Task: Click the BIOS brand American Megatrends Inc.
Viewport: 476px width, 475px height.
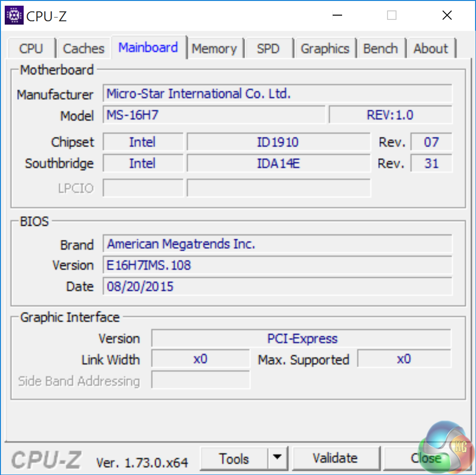Action: tap(277, 244)
